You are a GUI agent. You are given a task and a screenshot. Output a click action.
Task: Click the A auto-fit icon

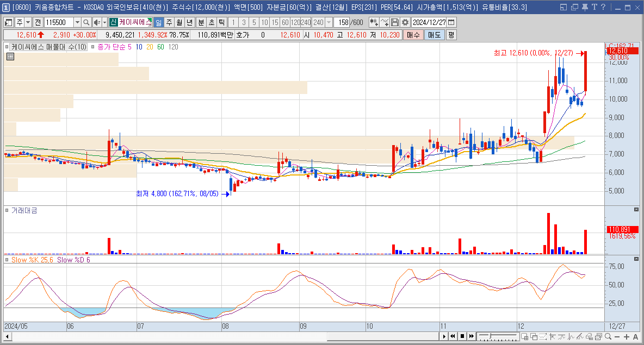tap(635, 337)
